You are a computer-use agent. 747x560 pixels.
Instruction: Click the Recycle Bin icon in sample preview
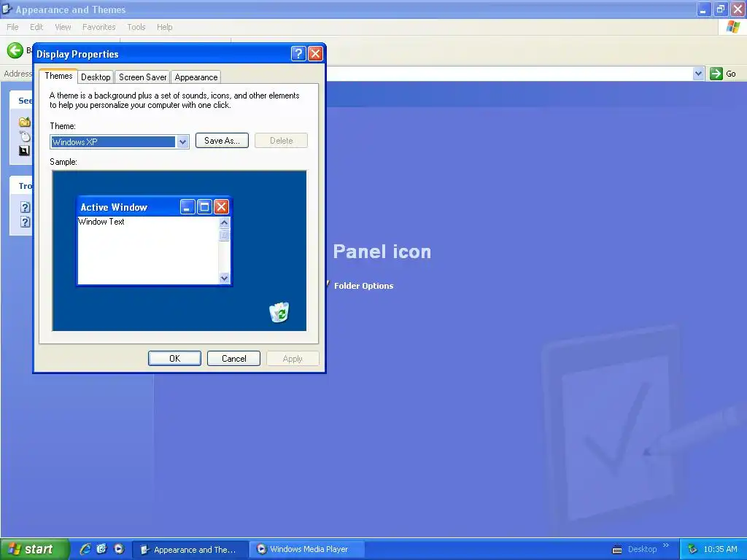pos(279,312)
